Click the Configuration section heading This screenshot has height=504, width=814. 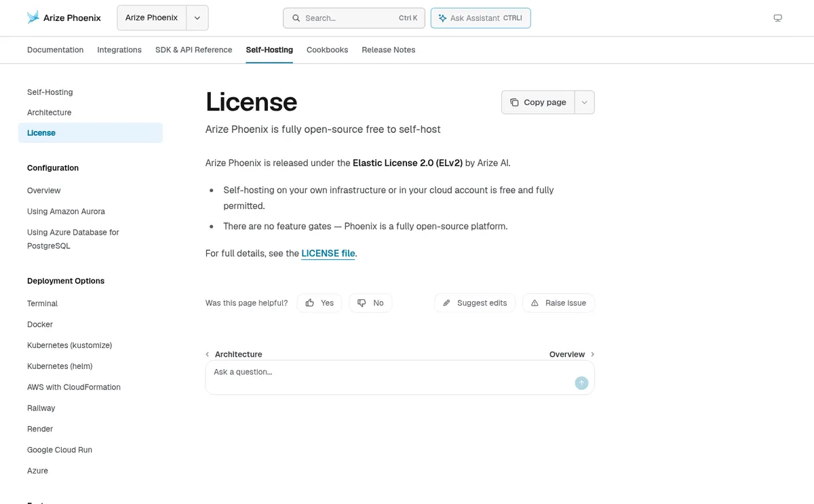53,168
